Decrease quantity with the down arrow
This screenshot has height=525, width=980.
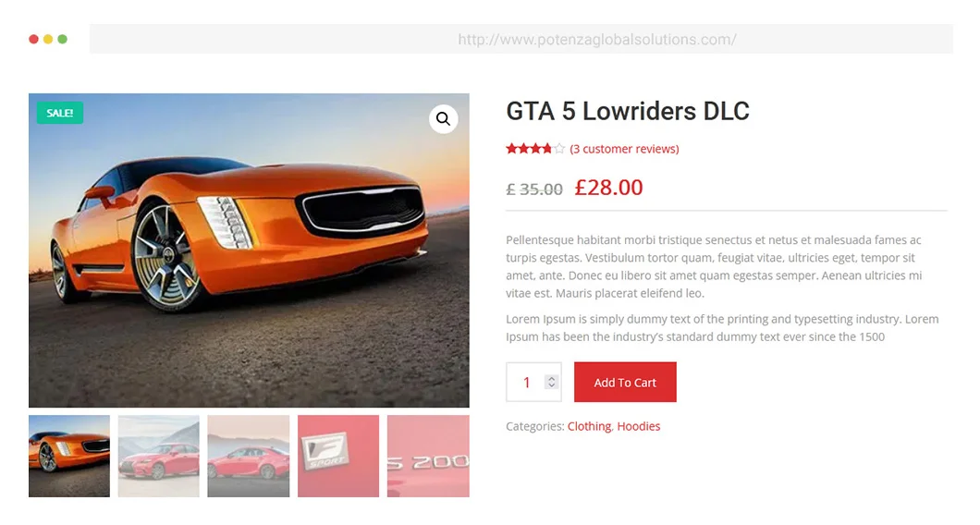(551, 385)
